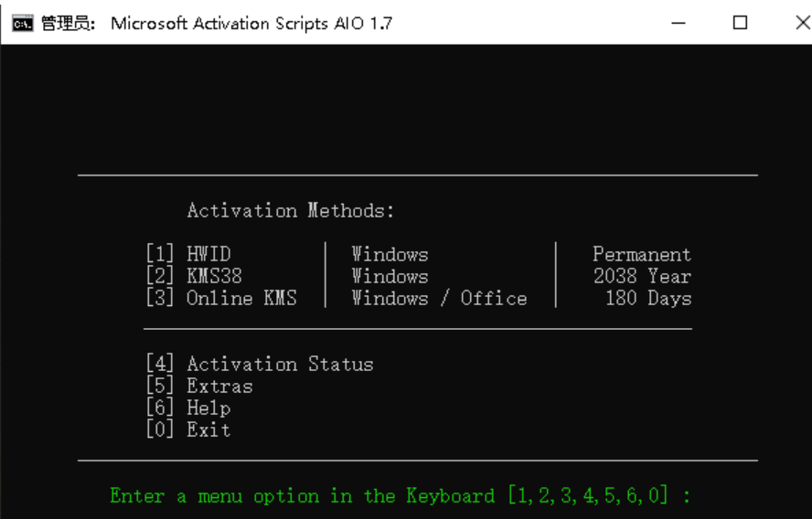
Task: Click the console icon in the title bar
Action: 20,23
